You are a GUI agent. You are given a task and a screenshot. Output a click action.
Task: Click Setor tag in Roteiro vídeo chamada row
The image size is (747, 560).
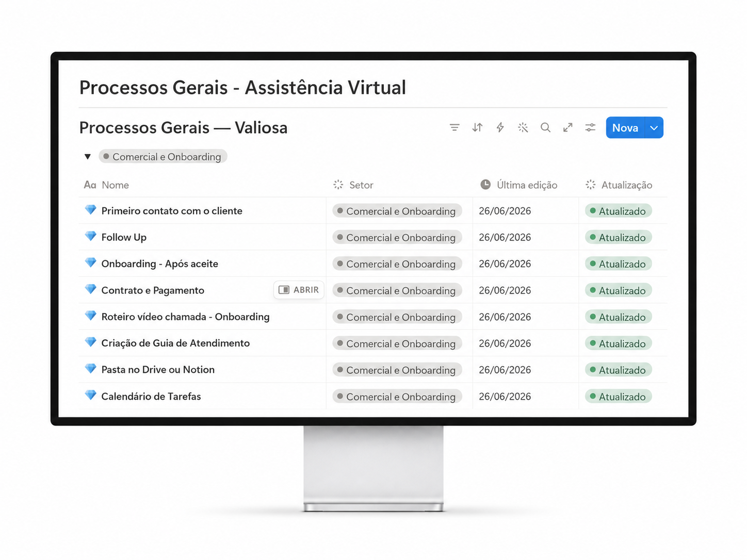(397, 317)
